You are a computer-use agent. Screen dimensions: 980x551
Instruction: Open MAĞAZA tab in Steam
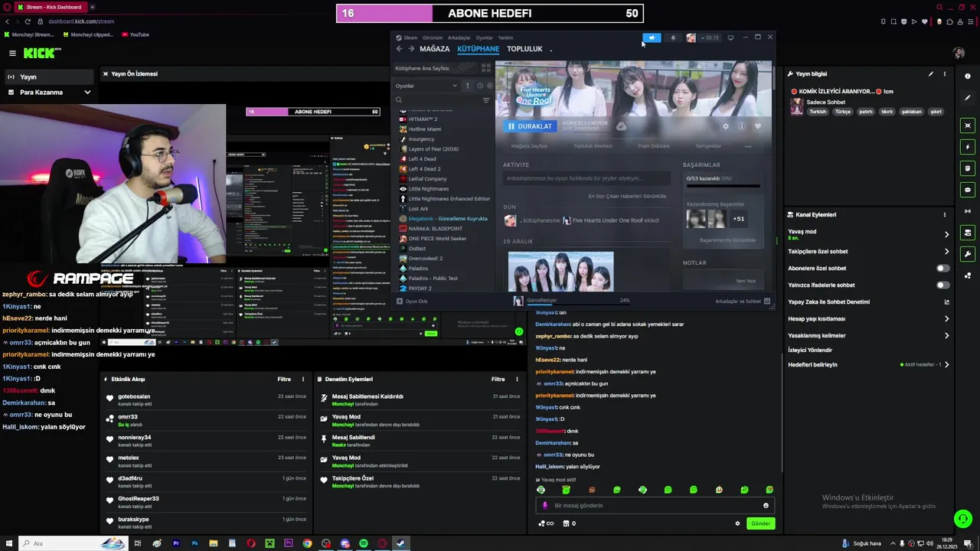point(434,49)
